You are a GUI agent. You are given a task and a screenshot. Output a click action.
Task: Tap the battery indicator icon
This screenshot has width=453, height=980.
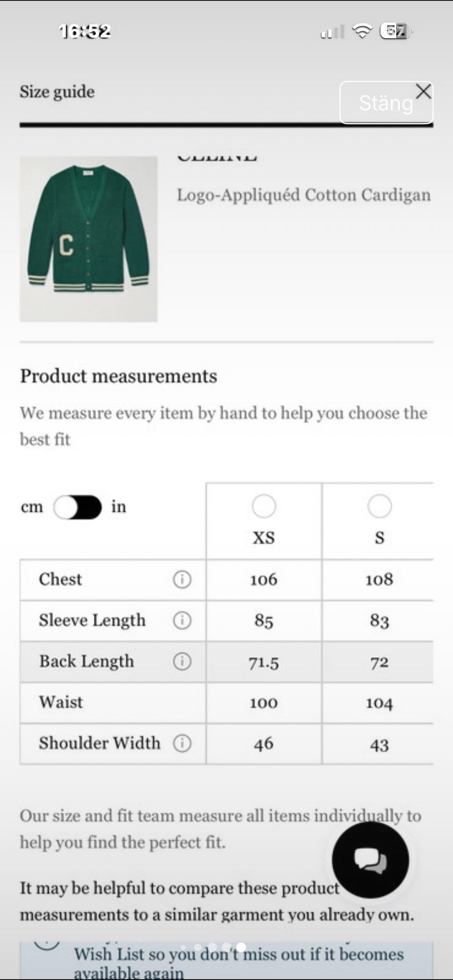pyautogui.click(x=395, y=31)
